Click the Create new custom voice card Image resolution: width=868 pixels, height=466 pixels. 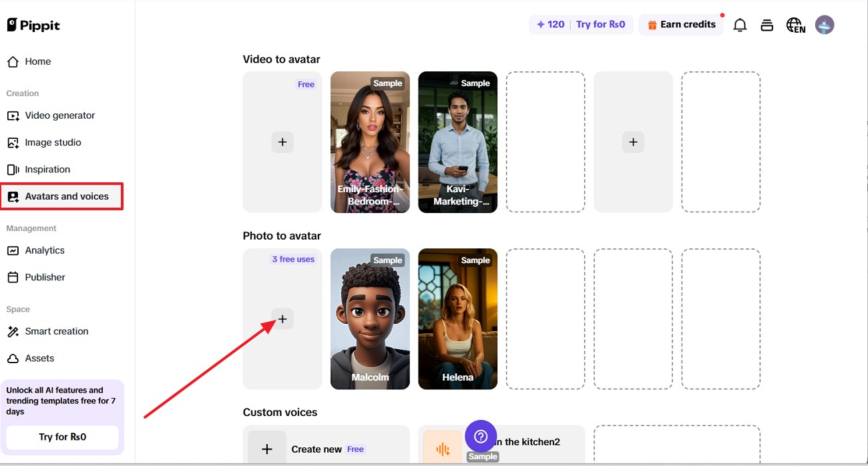click(327, 446)
